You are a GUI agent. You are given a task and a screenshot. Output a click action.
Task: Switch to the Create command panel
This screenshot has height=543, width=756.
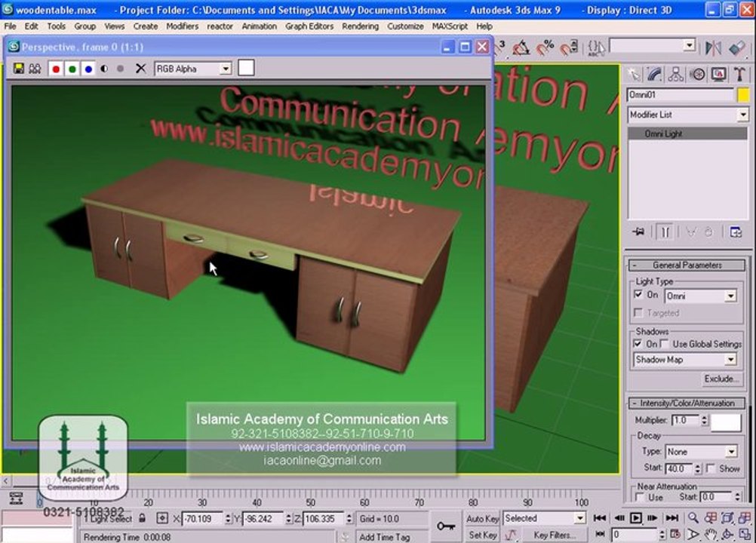pos(634,74)
